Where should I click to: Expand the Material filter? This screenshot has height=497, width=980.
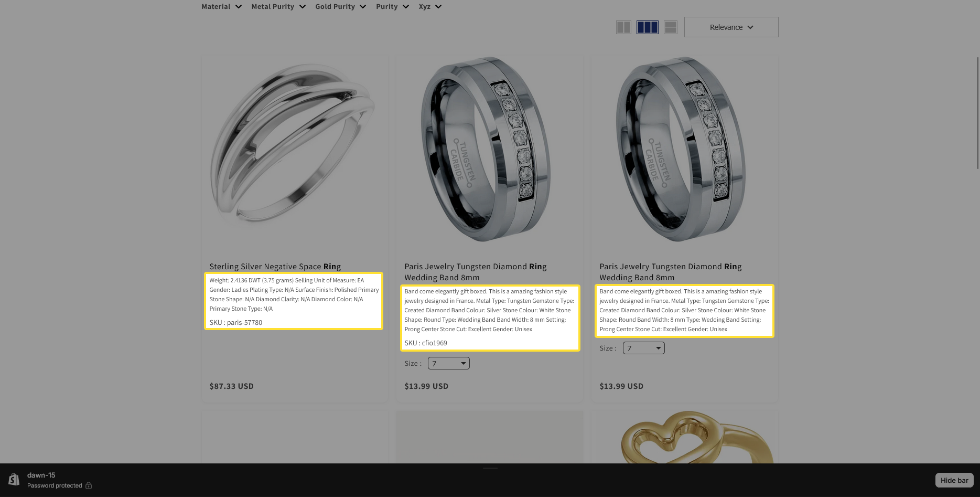click(x=222, y=6)
